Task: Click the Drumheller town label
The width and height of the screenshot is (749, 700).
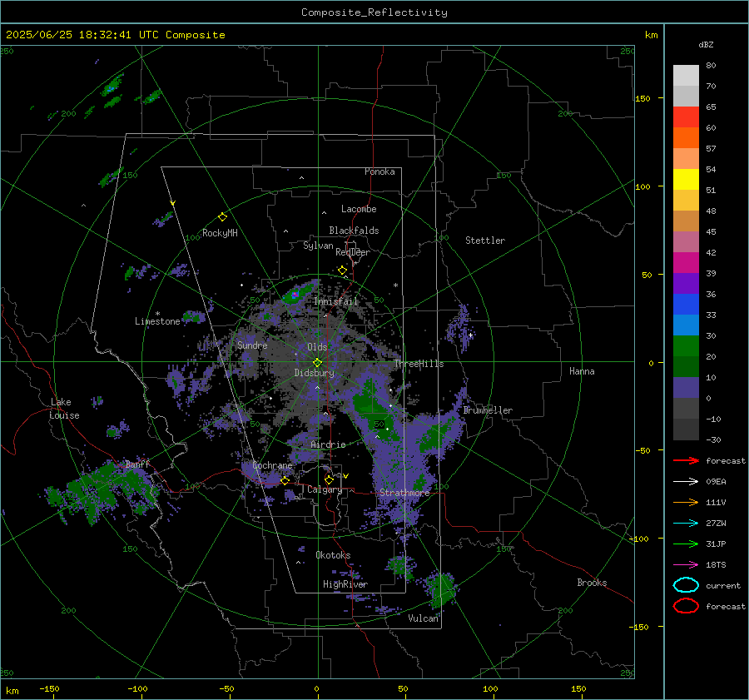Action: pos(488,410)
